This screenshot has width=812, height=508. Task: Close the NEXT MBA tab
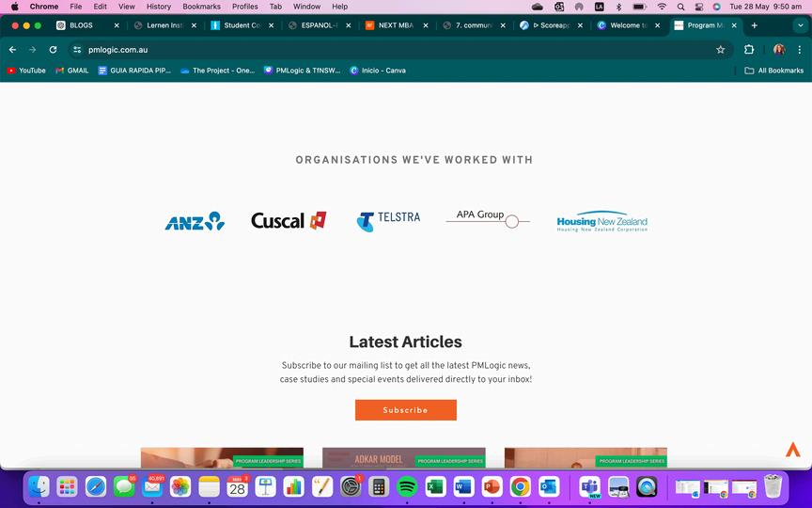coord(426,25)
